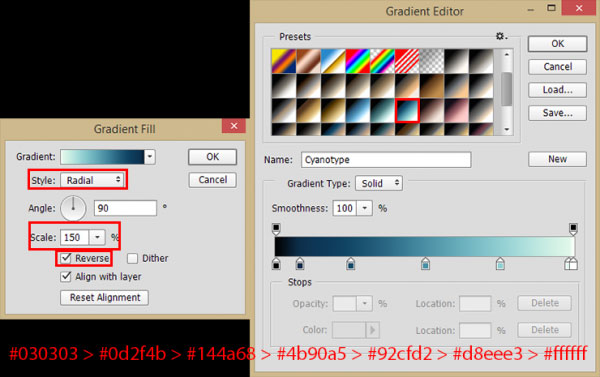Click the Save... button

coord(558,113)
